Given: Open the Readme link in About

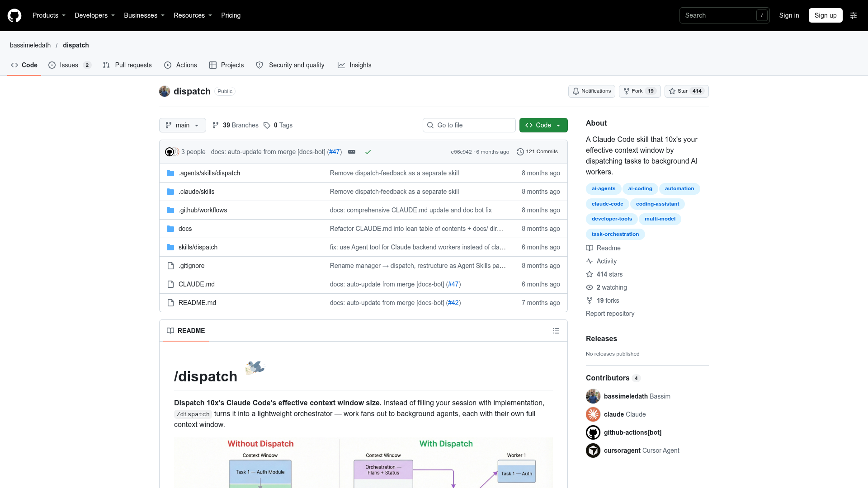Looking at the screenshot, I should click(604, 248).
